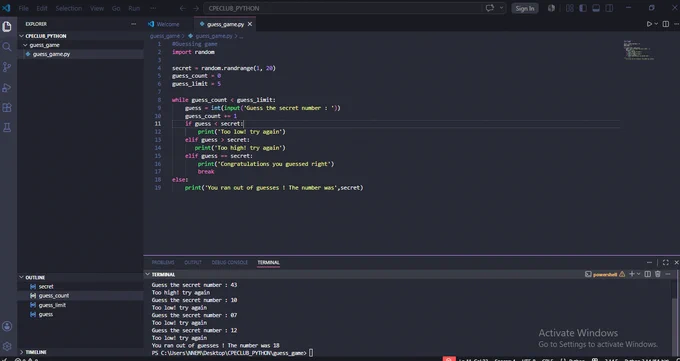Split the editor to the right
The height and width of the screenshot is (361, 680).
[x=666, y=24]
